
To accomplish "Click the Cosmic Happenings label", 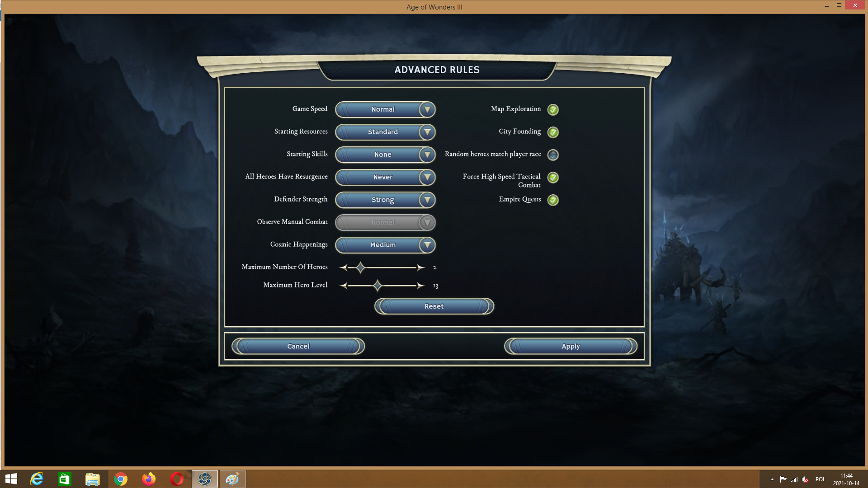I will click(299, 244).
